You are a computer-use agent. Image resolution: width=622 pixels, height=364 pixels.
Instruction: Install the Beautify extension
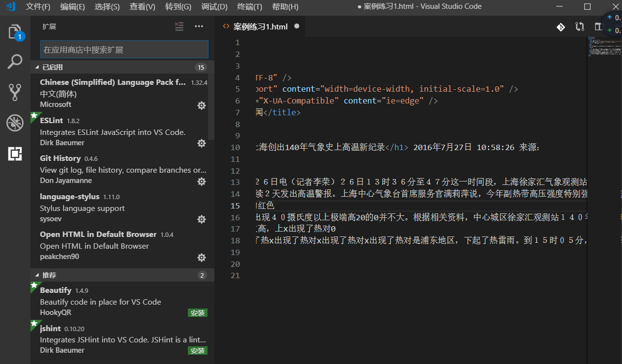click(x=197, y=312)
